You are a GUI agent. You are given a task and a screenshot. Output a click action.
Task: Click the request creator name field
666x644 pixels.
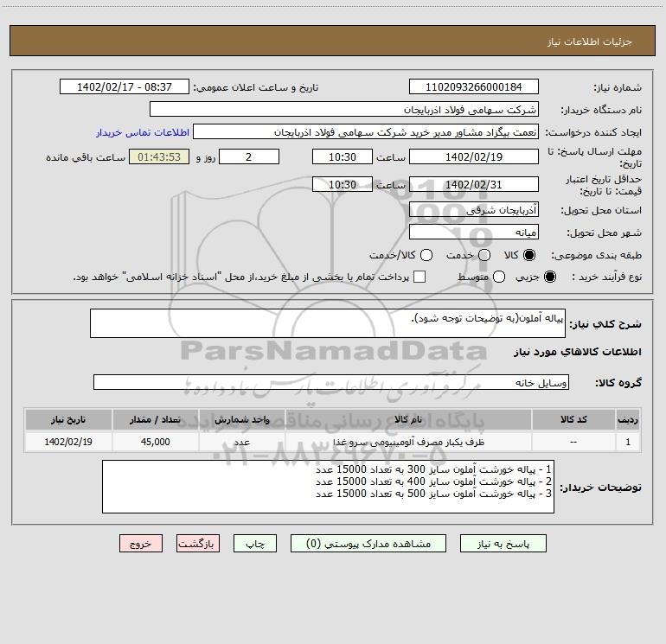[x=366, y=132]
